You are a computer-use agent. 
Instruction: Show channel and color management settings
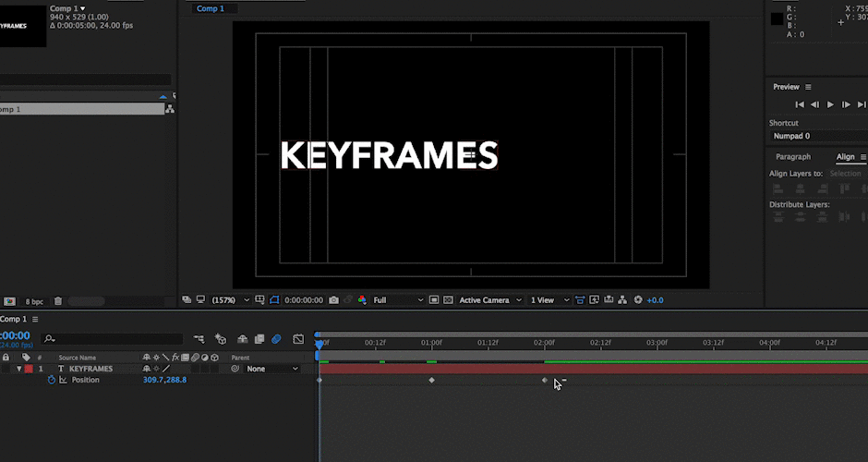[362, 300]
